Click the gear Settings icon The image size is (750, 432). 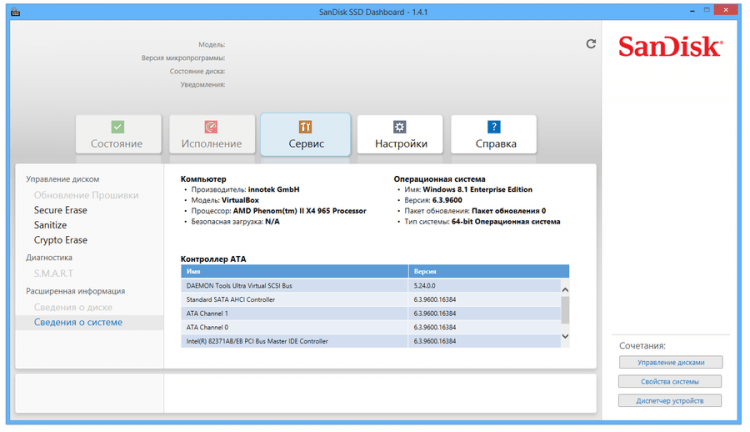400,127
